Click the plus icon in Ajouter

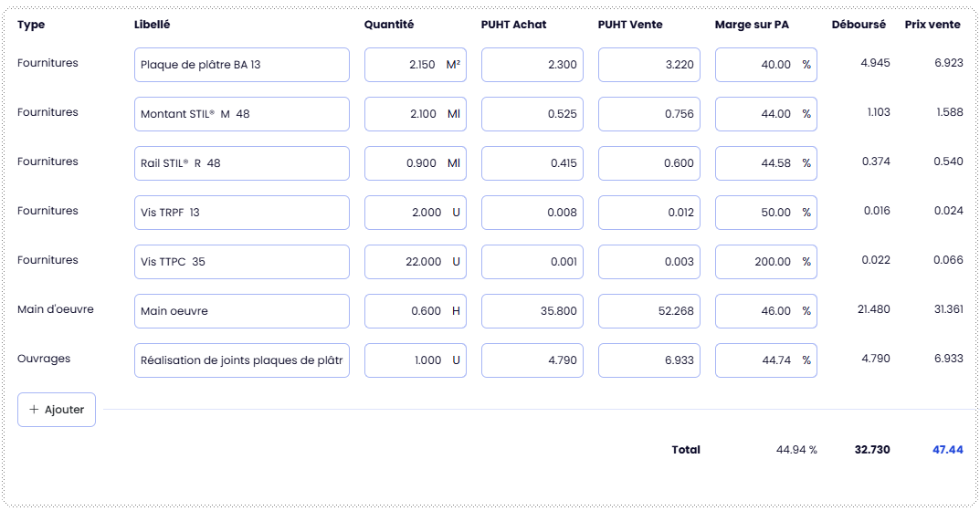click(x=35, y=410)
